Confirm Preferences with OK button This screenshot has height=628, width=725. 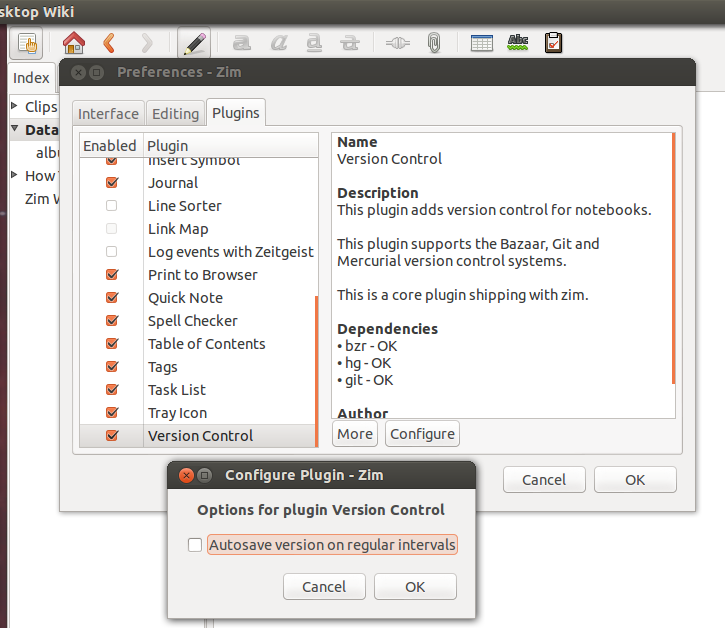coord(635,480)
